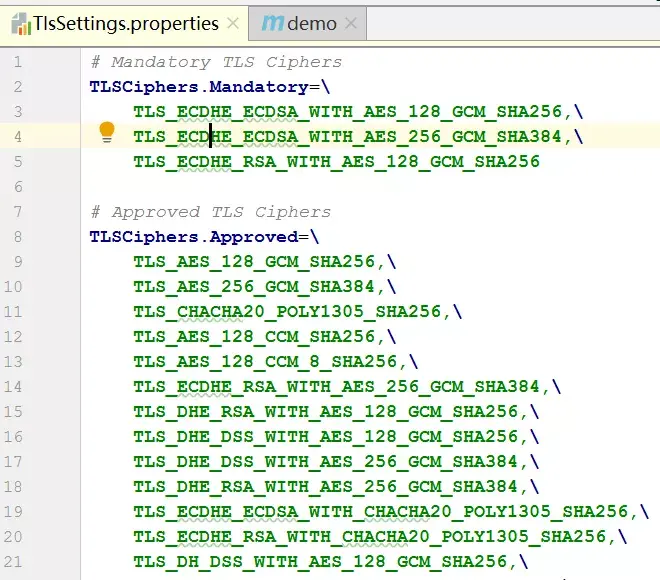Screen dimensions: 660x580
Task: Click gutter line number 8
Action: [x=18, y=237]
